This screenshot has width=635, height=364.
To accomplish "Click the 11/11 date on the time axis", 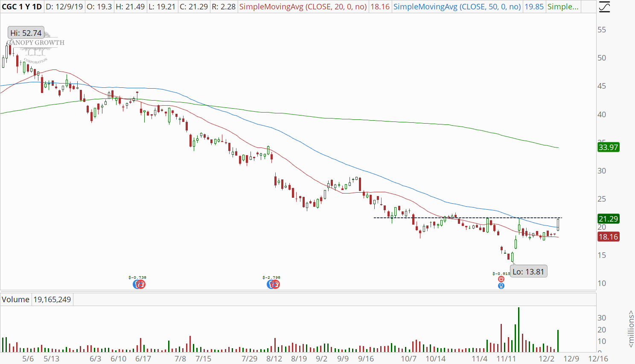I will tap(507, 359).
